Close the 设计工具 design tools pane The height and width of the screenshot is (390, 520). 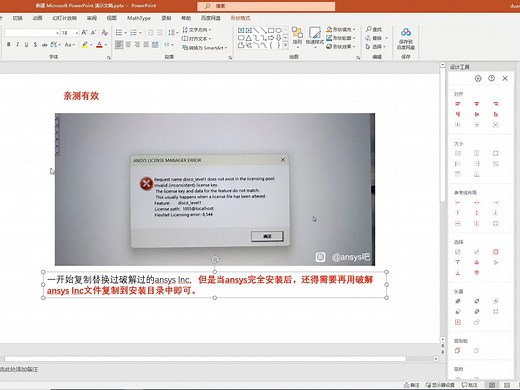tap(505, 78)
